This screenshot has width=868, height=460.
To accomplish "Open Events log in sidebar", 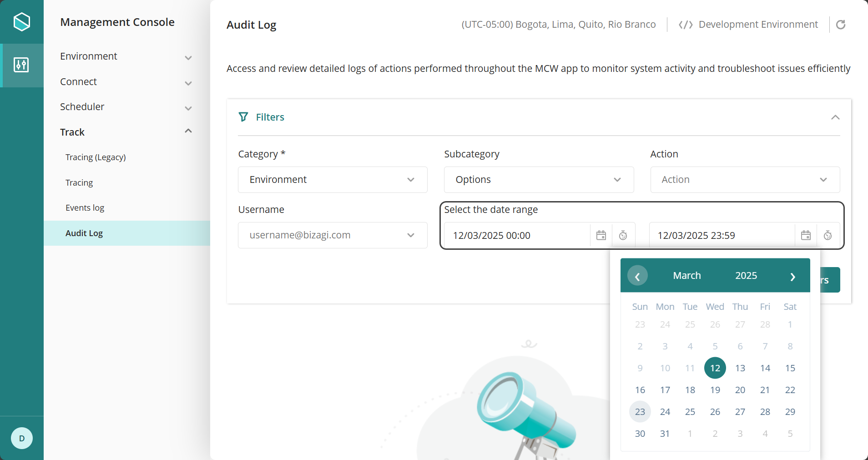I will (85, 208).
